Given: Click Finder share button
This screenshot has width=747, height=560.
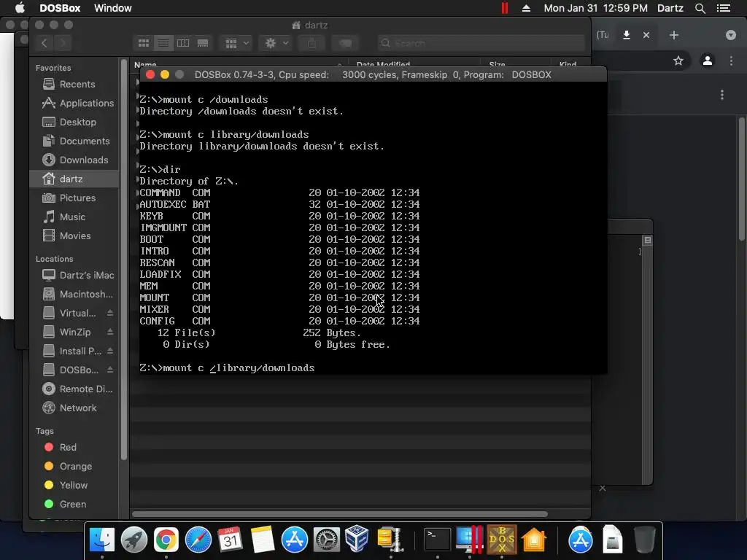Looking at the screenshot, I should coord(311,43).
